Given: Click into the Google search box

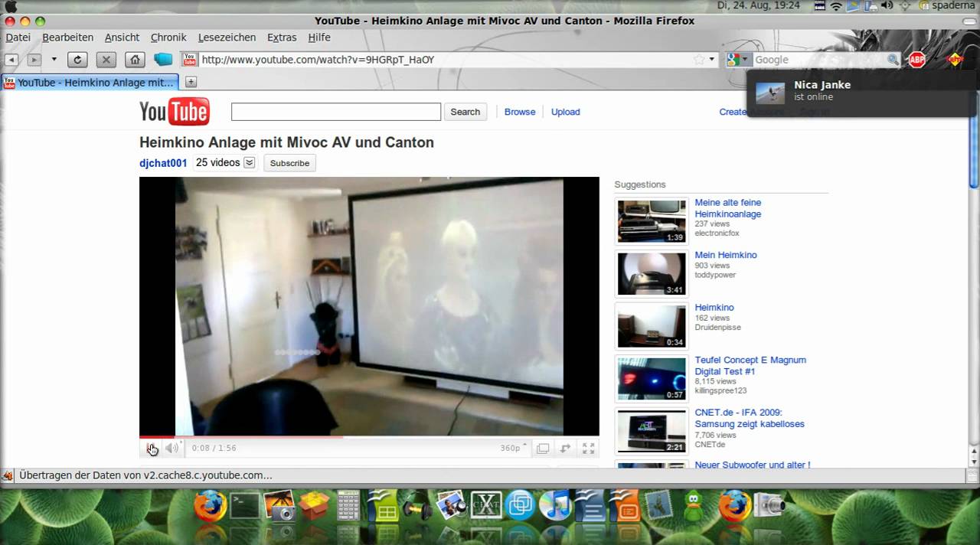Looking at the screenshot, I should [x=819, y=60].
